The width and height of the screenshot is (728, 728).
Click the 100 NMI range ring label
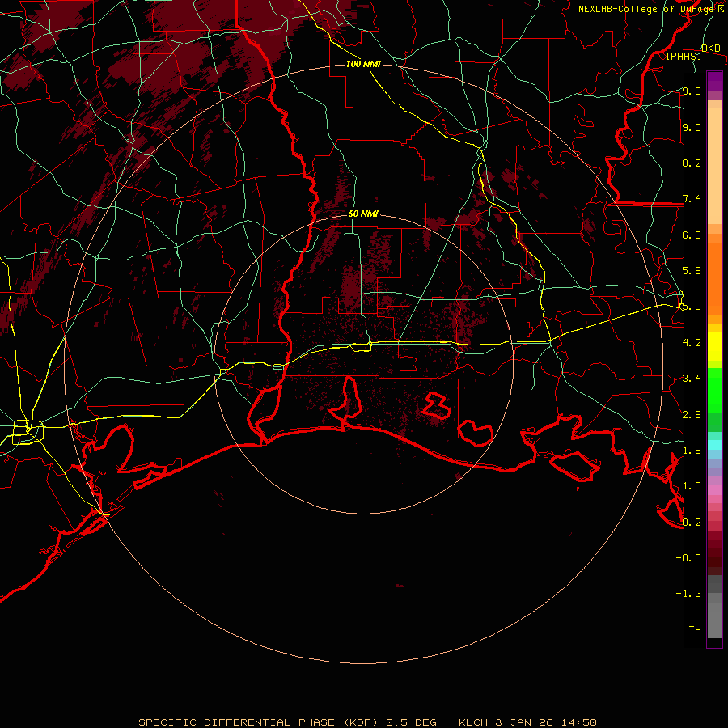click(363, 64)
